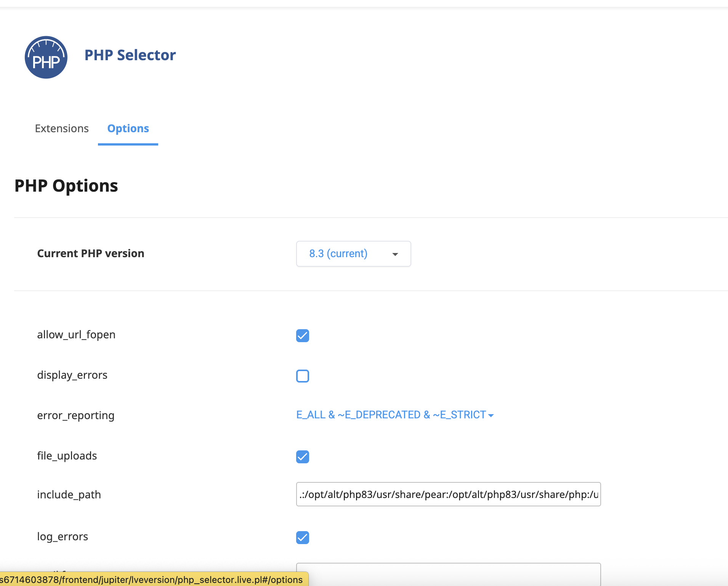
Task: Click the log_errors label
Action: click(63, 537)
